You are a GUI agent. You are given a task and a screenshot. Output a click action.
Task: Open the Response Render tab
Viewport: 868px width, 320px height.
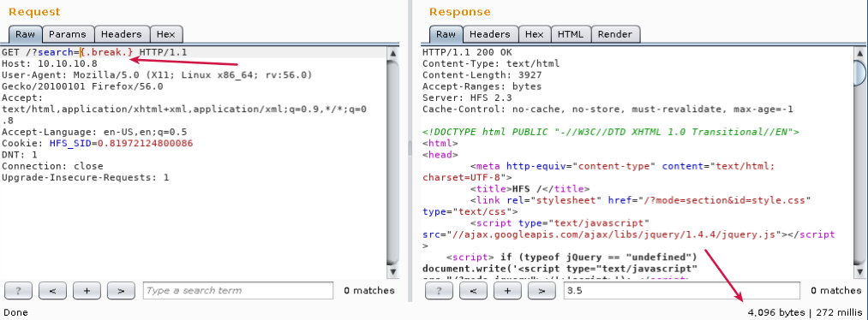tap(615, 34)
